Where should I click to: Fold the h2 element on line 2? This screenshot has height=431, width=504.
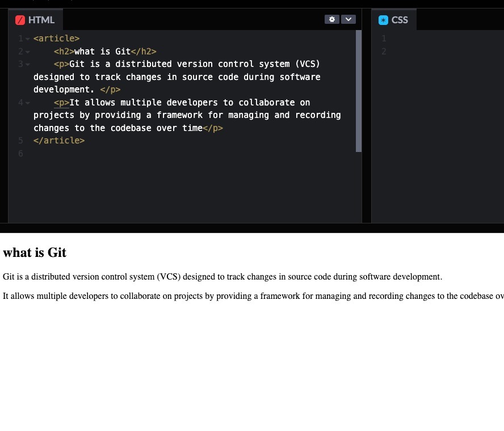click(x=28, y=52)
